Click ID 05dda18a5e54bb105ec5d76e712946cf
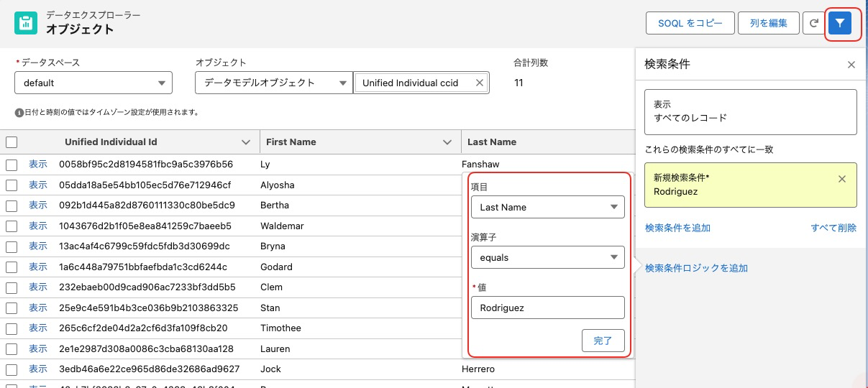The width and height of the screenshot is (868, 388). point(145,185)
